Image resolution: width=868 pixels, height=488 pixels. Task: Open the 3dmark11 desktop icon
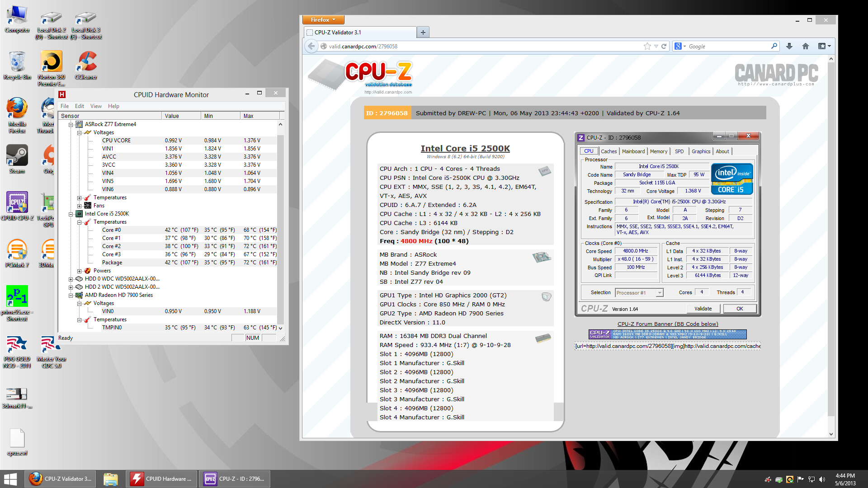(17, 398)
